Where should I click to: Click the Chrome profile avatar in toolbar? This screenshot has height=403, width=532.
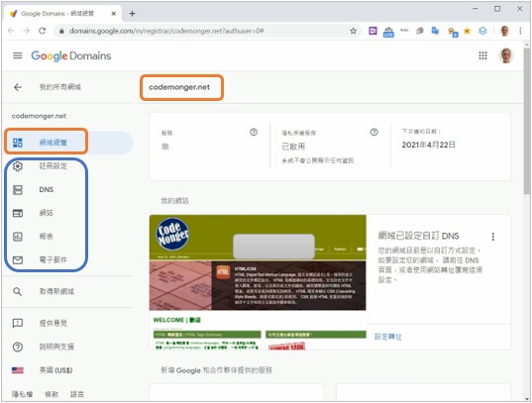tap(504, 31)
